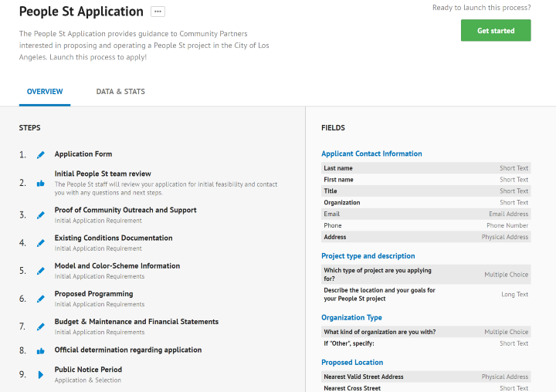The width and height of the screenshot is (556, 392).
Task: Click the 'If "Other", specify:' field row
Action: coord(425,343)
